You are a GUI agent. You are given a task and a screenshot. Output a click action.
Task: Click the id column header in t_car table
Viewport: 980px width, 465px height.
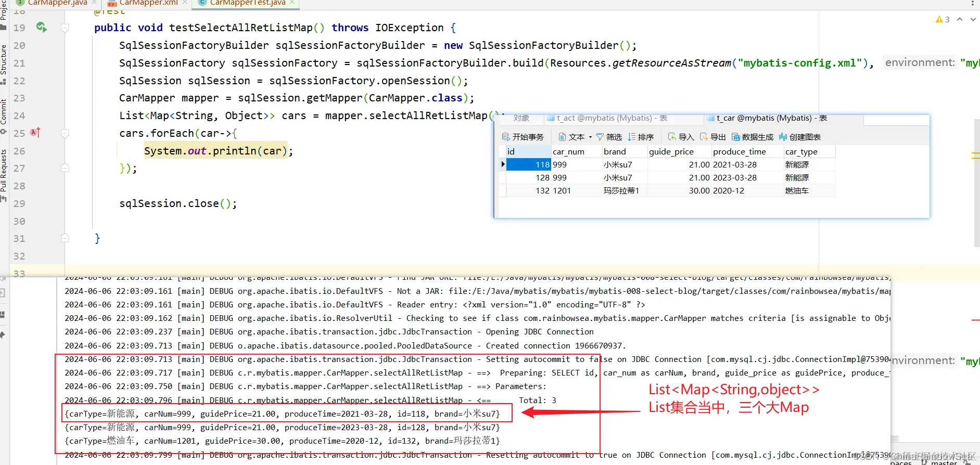point(528,151)
